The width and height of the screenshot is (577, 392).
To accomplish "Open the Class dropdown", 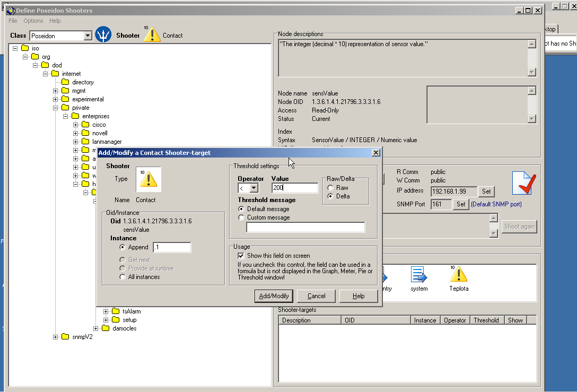I will (88, 36).
